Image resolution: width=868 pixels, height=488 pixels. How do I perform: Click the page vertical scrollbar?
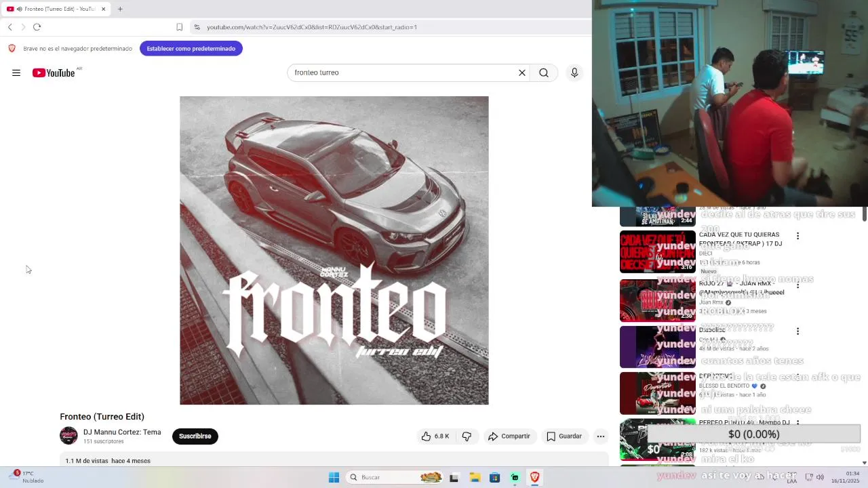[x=864, y=214]
